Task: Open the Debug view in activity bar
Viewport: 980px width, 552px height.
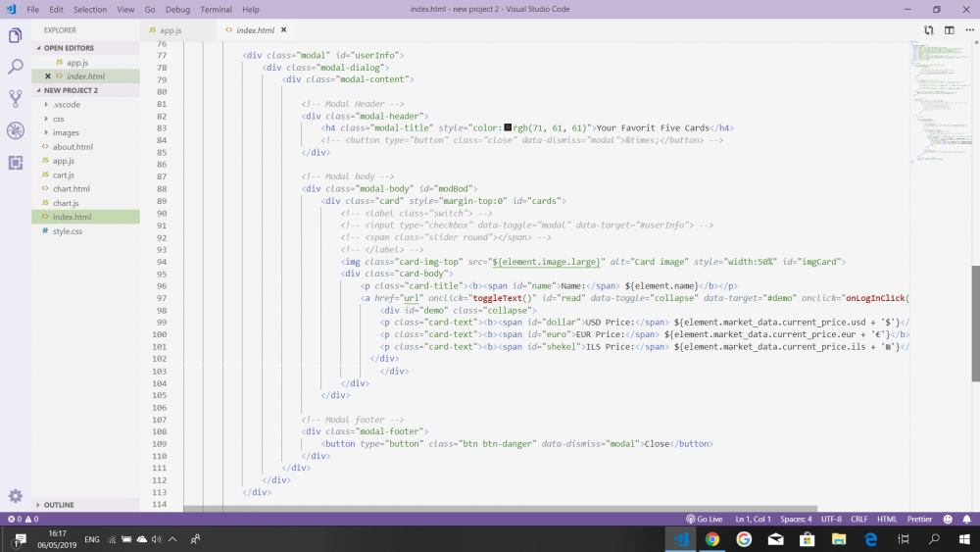Action: [x=16, y=130]
